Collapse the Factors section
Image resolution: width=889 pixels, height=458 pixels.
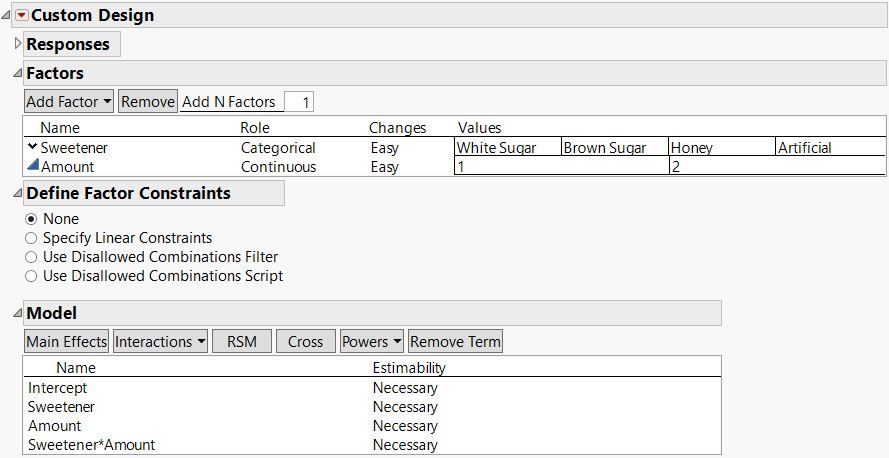pos(17,73)
